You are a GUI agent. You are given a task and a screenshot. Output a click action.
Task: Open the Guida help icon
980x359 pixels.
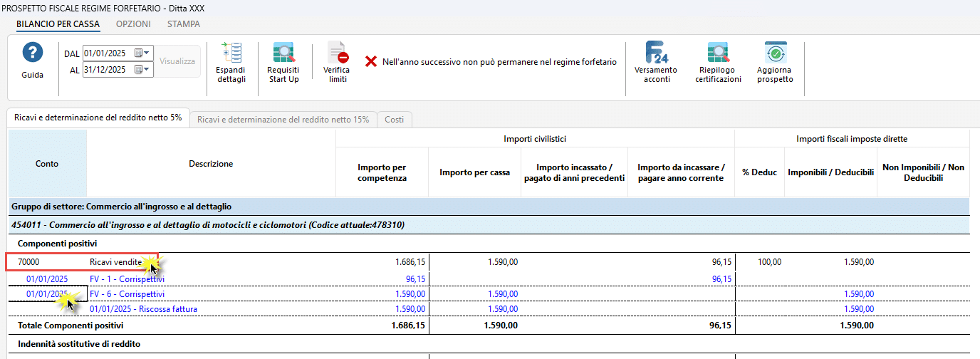(32, 54)
